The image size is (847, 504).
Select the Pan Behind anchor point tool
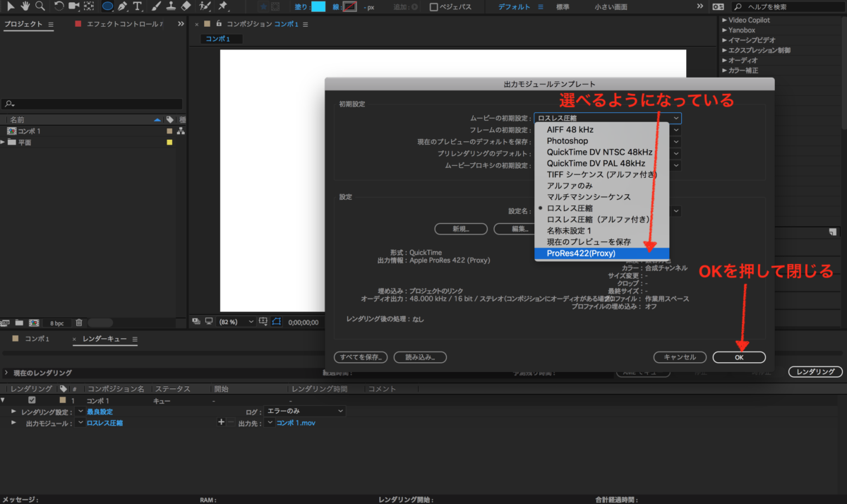click(89, 6)
